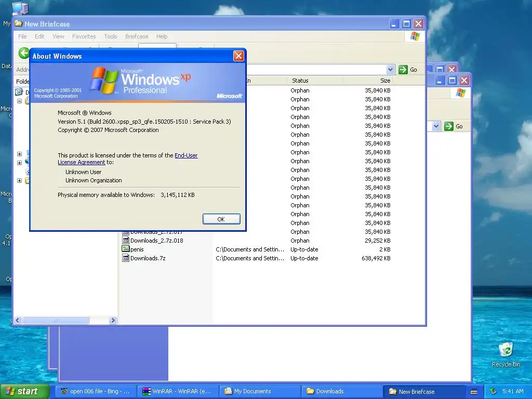Close the About Windows dialog
This screenshot has width=532, height=399.
238,56
